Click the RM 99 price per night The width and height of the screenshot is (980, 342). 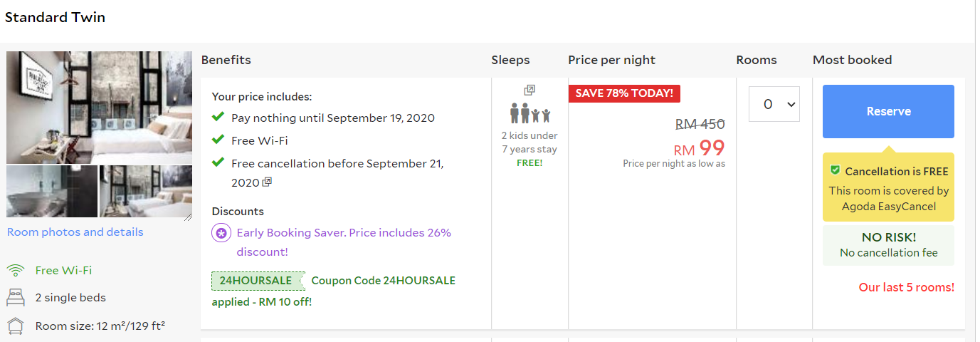(x=699, y=148)
